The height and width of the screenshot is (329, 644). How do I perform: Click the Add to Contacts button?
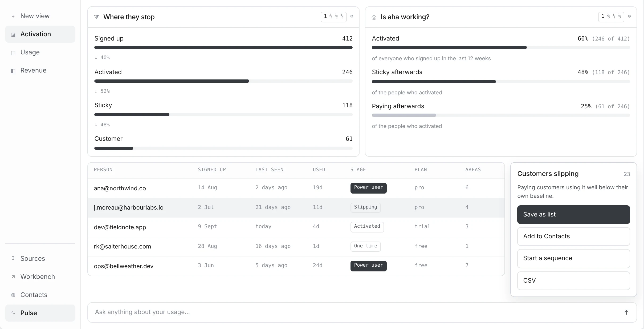point(573,236)
